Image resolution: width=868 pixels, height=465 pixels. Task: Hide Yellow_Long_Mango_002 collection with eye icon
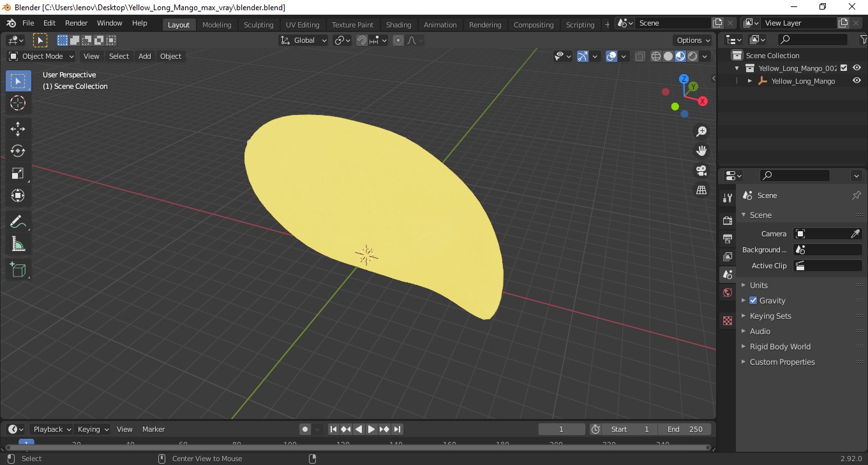[857, 68]
